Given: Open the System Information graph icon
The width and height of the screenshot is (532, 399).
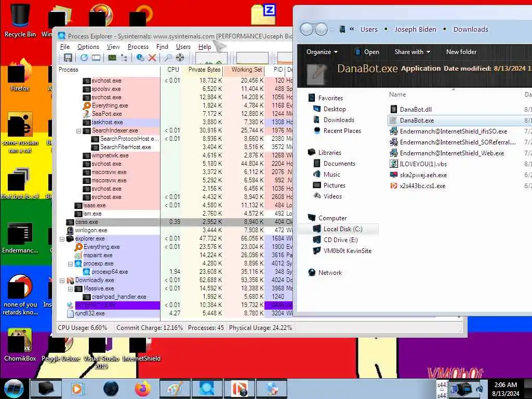Looking at the screenshot, I should point(112,58).
